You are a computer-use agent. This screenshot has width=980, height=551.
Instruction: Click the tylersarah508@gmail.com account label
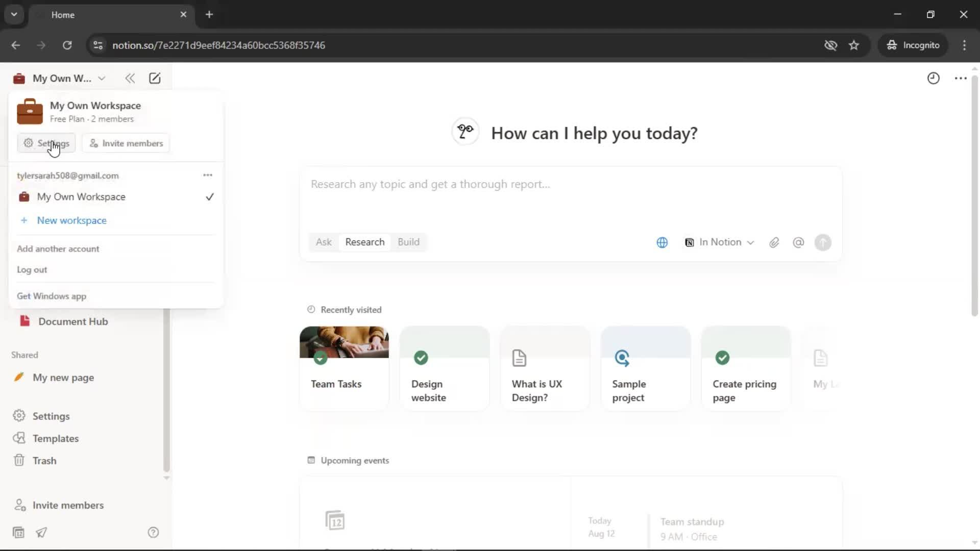click(x=68, y=176)
